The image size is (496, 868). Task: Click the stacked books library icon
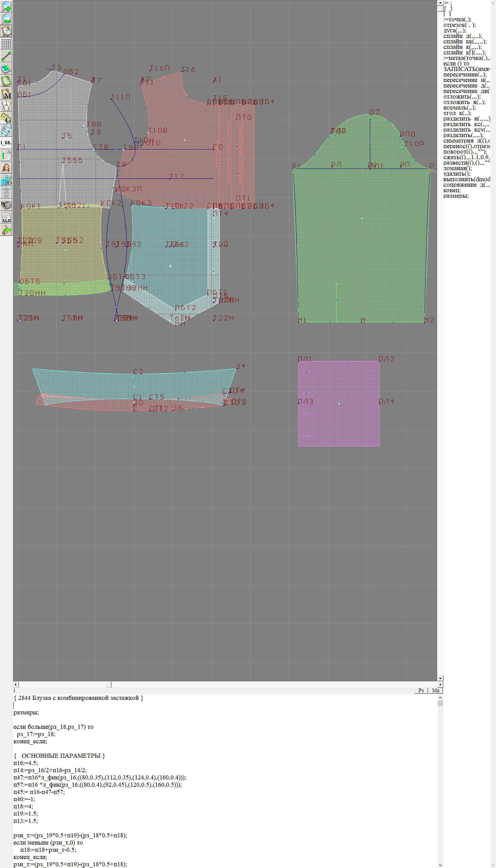[6, 205]
